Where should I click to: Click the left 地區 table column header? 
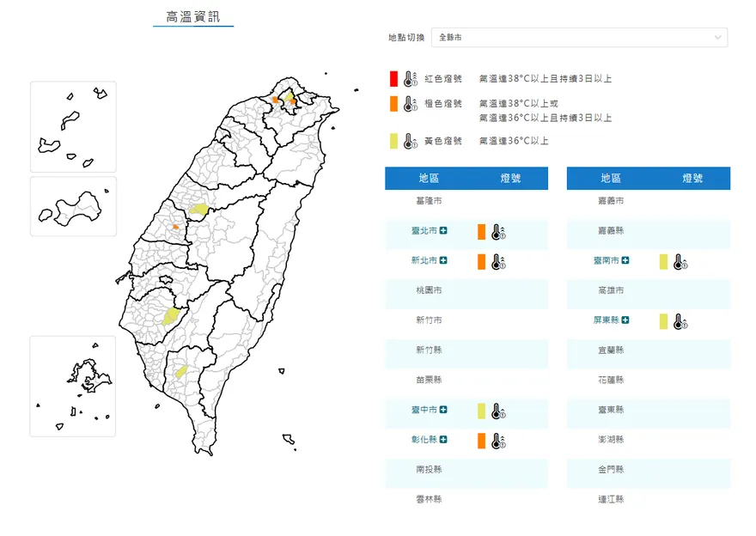[x=429, y=178]
